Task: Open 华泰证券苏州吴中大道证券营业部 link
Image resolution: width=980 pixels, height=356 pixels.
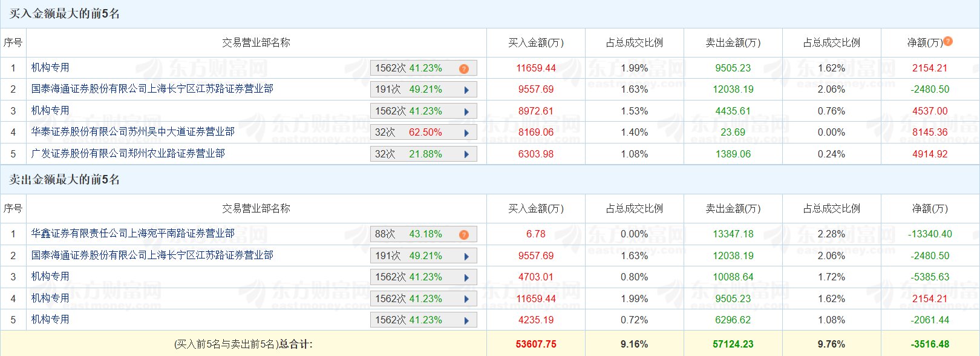Action: pyautogui.click(x=132, y=131)
